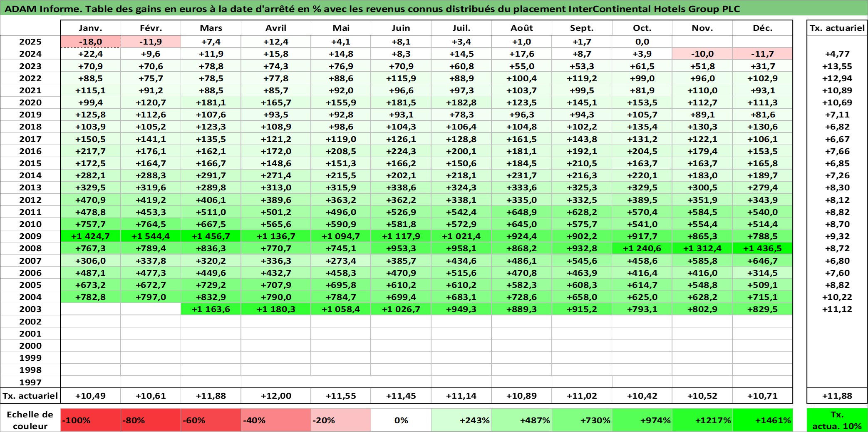The width and height of the screenshot is (868, 432).
Task: Select the +829,5 cell in 2003
Action: coord(762,309)
